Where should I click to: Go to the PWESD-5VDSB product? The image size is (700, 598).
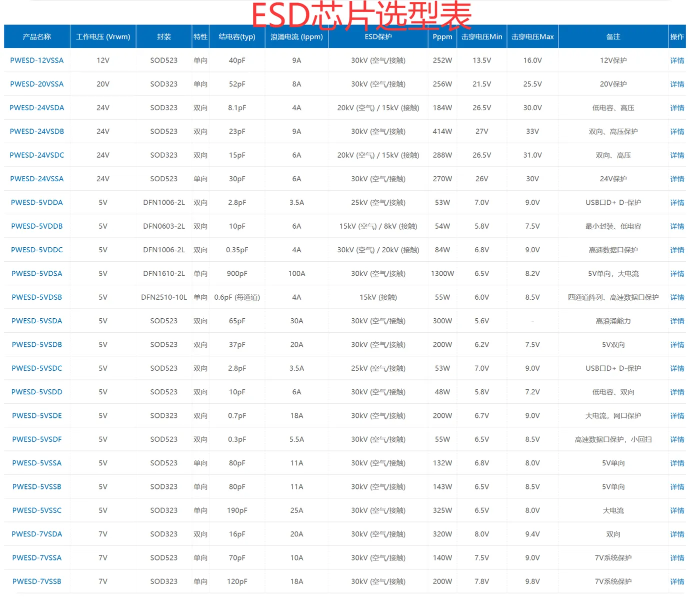pos(37,297)
